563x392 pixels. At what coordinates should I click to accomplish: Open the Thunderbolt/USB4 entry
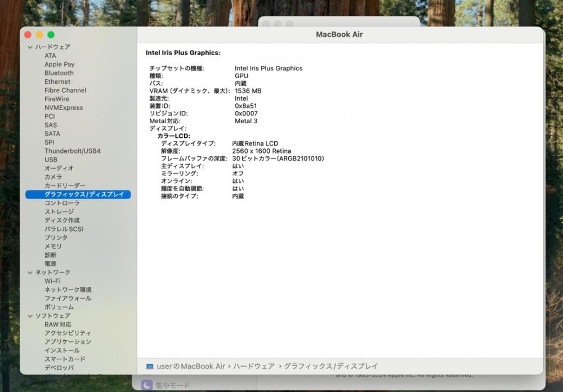73,151
